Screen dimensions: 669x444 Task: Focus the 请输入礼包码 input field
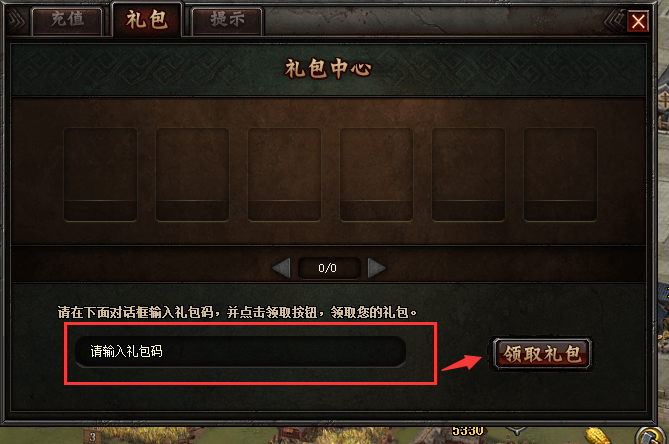coord(240,351)
